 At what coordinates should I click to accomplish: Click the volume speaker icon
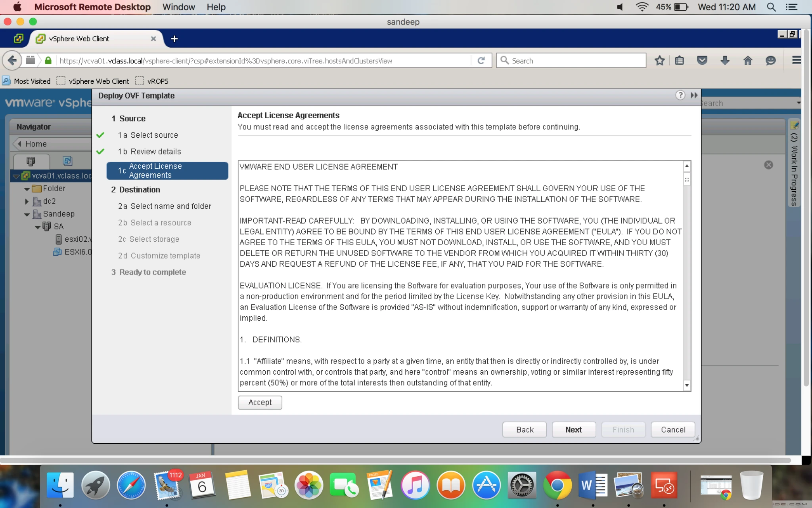[x=620, y=7]
